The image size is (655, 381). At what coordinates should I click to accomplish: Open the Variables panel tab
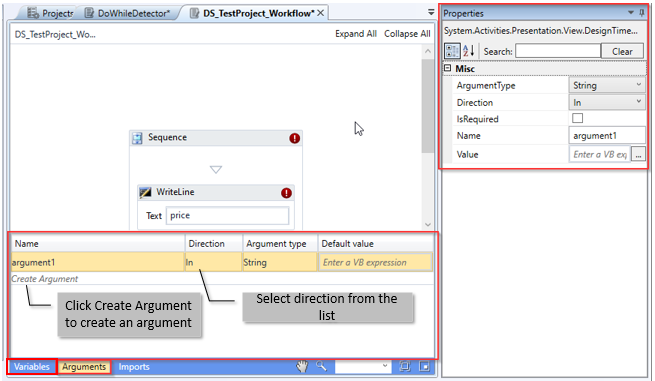pyautogui.click(x=32, y=366)
